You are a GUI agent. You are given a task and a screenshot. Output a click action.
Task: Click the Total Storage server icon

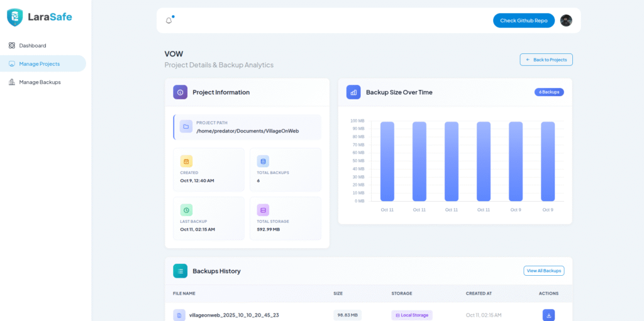pos(263,210)
